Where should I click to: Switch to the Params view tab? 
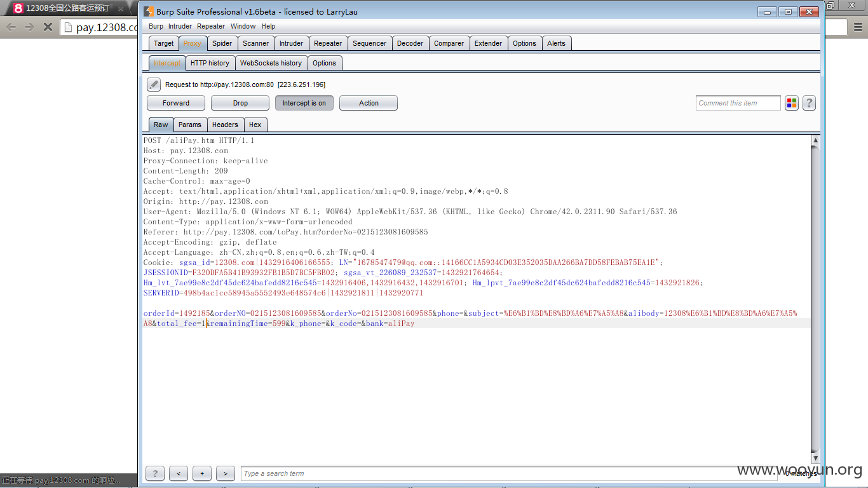(x=189, y=125)
